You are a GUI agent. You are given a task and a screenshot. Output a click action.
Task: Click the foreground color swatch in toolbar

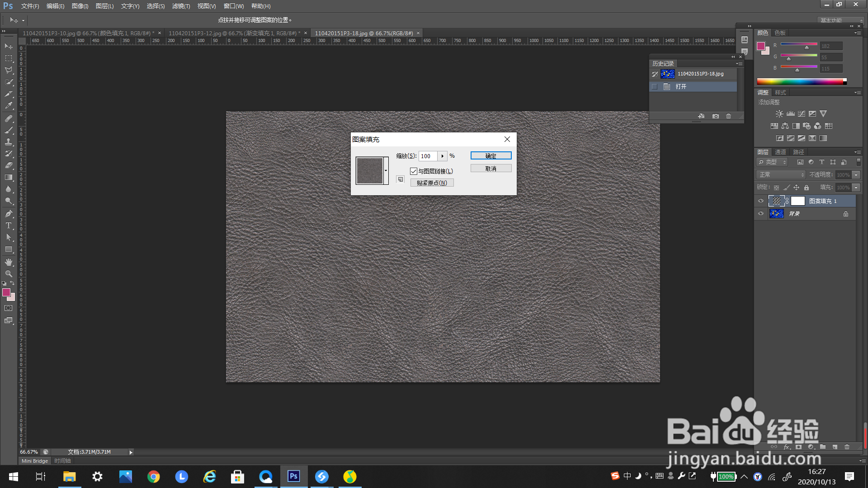click(6, 293)
